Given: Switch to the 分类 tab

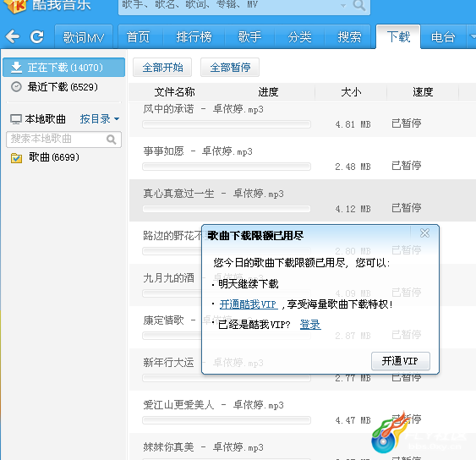Looking at the screenshot, I should pos(299,37).
